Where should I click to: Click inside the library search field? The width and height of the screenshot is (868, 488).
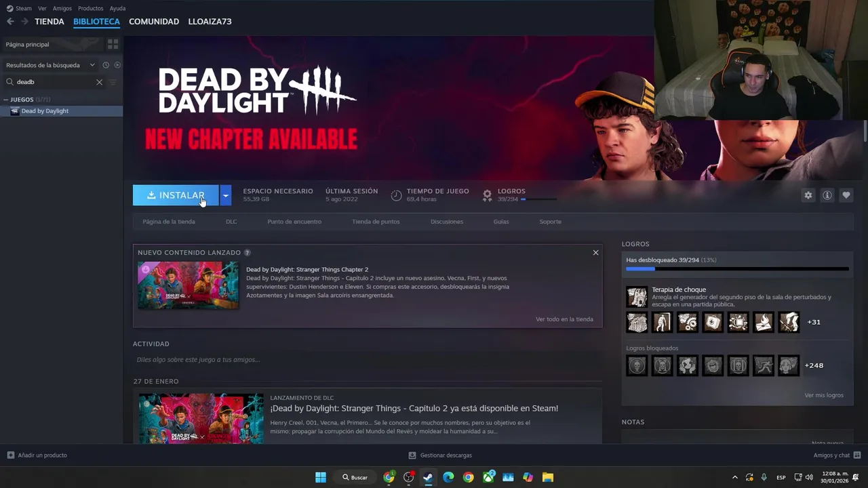(54, 82)
